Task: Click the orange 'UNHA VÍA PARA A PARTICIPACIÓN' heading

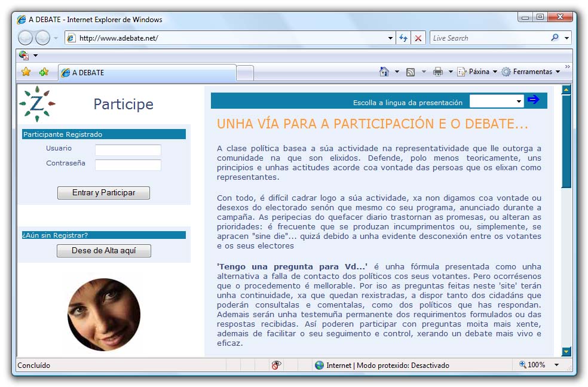Action: pyautogui.click(x=372, y=124)
